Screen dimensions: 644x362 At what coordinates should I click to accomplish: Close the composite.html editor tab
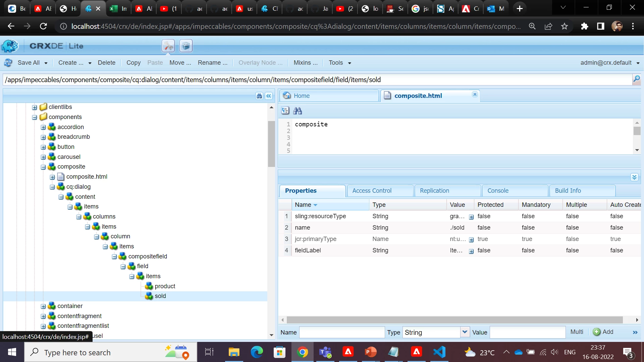pyautogui.click(x=475, y=95)
